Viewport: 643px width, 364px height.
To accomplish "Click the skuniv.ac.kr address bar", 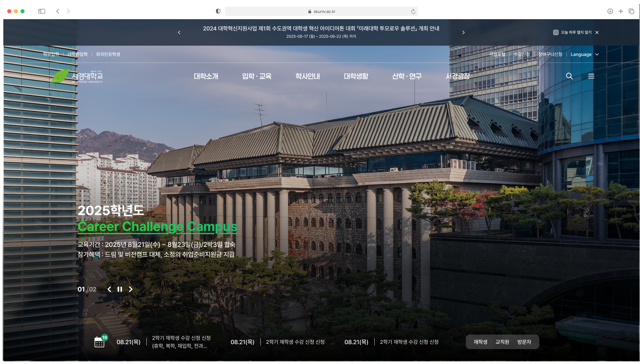I will [321, 11].
